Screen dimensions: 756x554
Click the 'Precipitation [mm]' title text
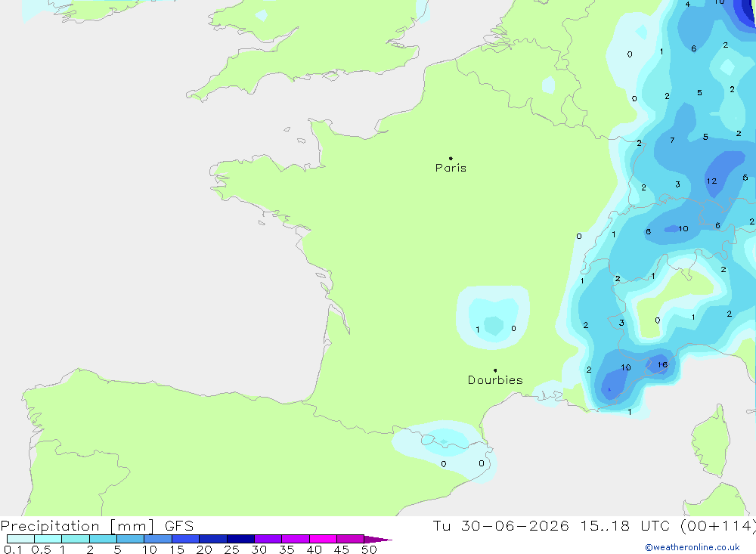point(77,526)
